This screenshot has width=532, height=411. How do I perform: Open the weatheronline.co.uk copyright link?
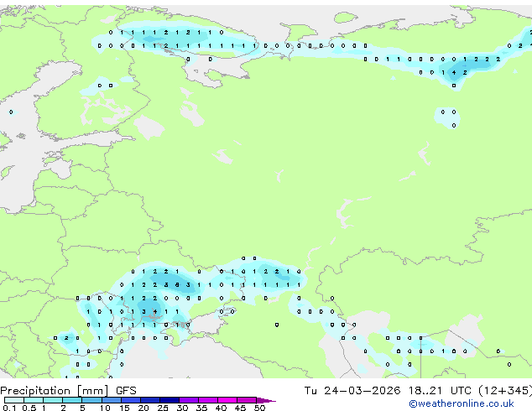pyautogui.click(x=462, y=403)
